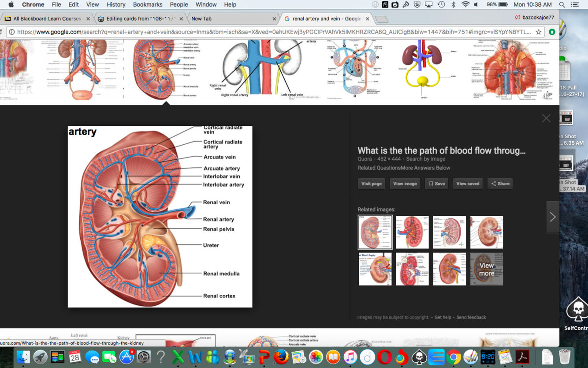588x368 pixels.
Task: Click the Mon 10:38 AM clock
Action: (532, 4)
